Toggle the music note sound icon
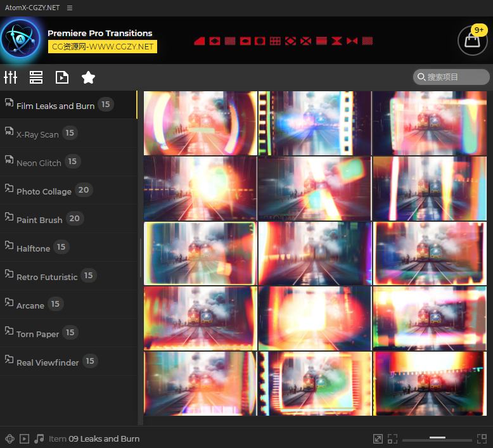Image resolution: width=493 pixels, height=448 pixels. tap(39, 438)
